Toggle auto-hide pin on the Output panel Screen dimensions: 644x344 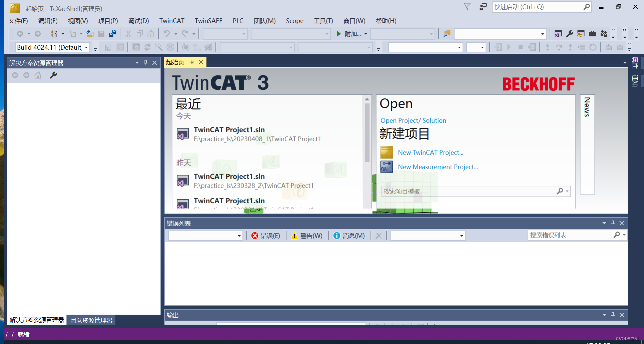pos(613,315)
